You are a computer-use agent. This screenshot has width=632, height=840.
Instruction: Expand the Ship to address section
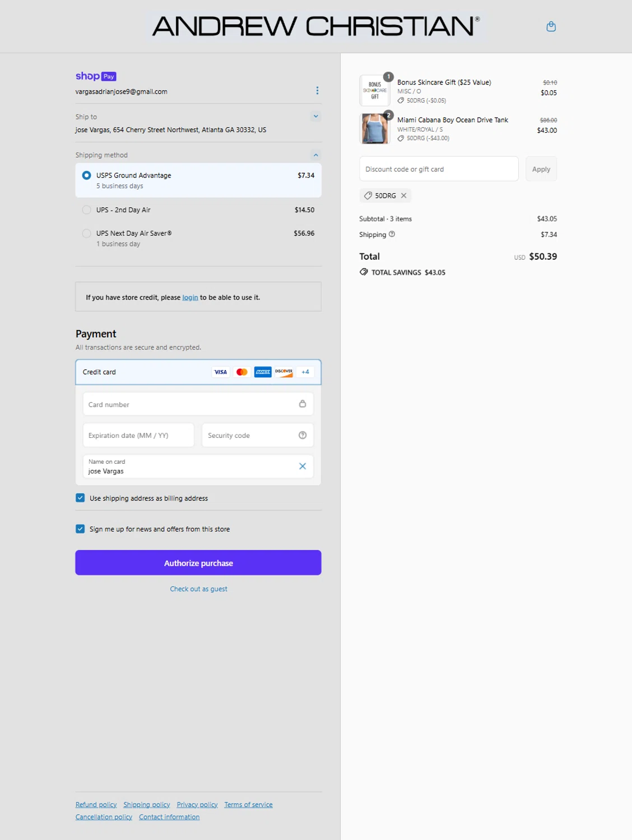pos(316,116)
